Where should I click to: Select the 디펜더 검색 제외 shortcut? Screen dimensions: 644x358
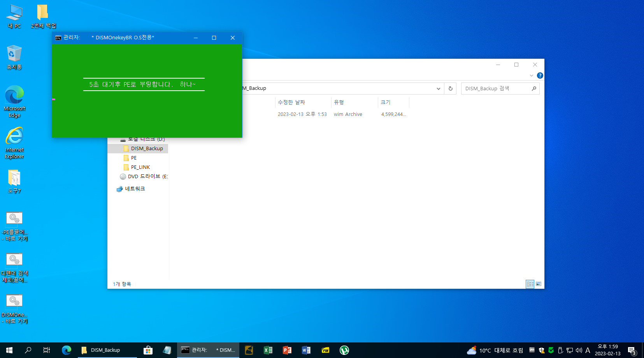click(x=14, y=268)
